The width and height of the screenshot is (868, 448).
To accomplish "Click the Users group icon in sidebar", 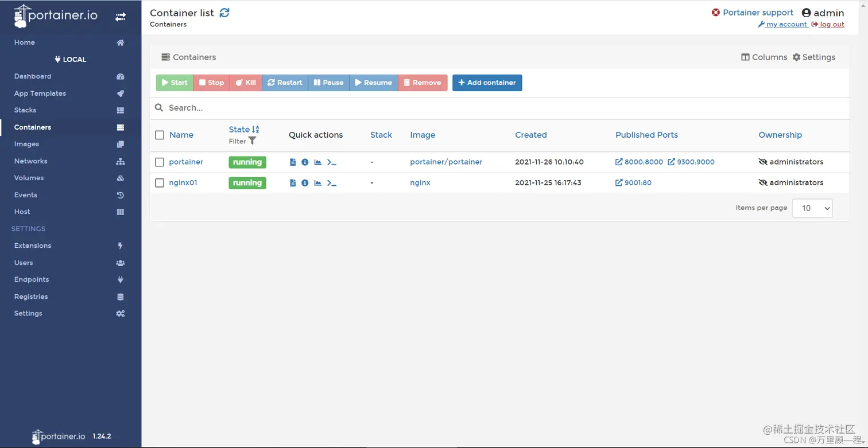I will point(120,263).
